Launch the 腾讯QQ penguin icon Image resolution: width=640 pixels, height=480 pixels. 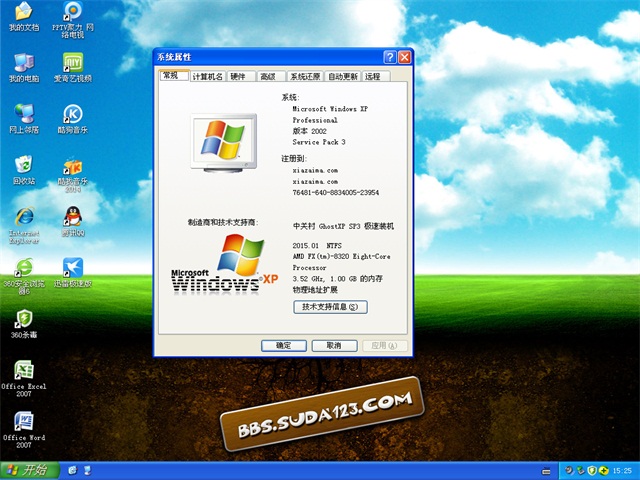72,217
